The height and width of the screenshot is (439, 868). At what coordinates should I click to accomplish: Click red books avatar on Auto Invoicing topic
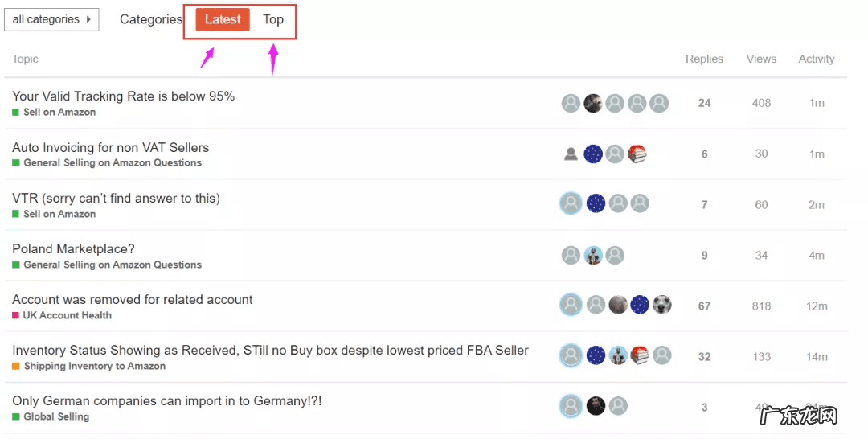(637, 154)
